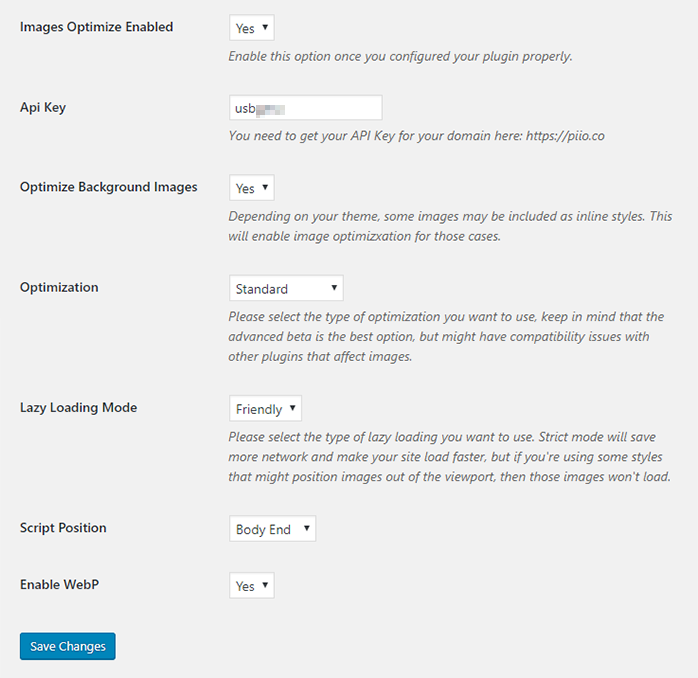Click the arrow on Images Optimize Enabled select

[265, 27]
